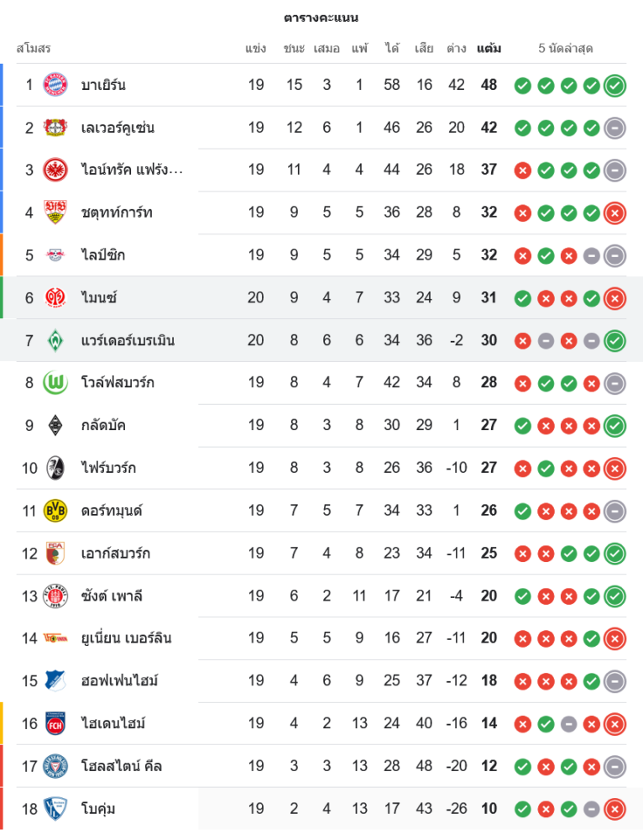Screen dimensions: 643x840
Task: Click the Werder Bremen club logo
Action: pos(55,340)
